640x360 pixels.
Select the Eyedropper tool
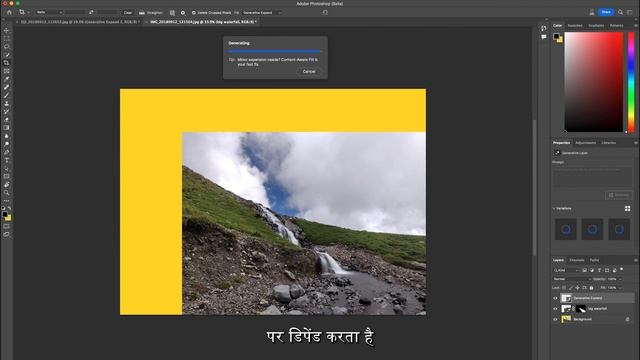6,79
